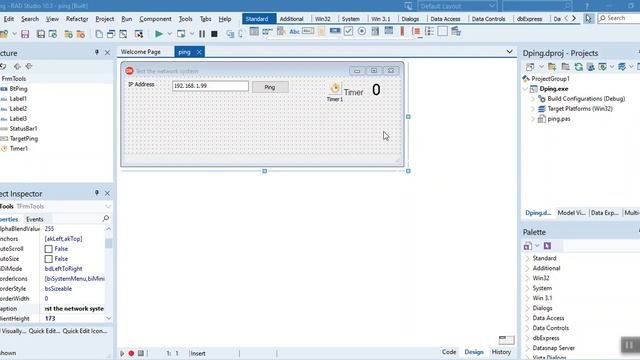640x360 pixels.
Task: Expand the ping.pas tree node
Action: pyautogui.click(x=533, y=119)
